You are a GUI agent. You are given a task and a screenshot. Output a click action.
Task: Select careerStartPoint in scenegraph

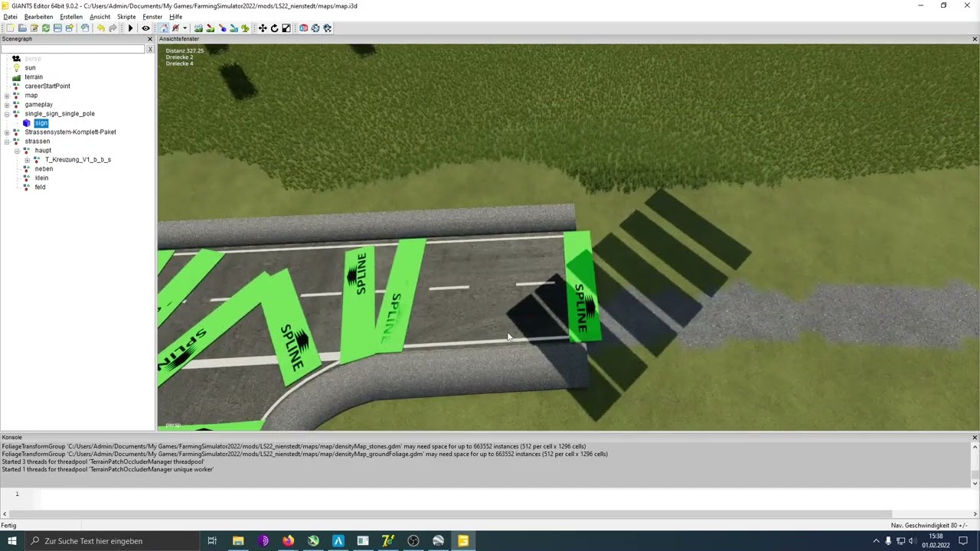(47, 86)
